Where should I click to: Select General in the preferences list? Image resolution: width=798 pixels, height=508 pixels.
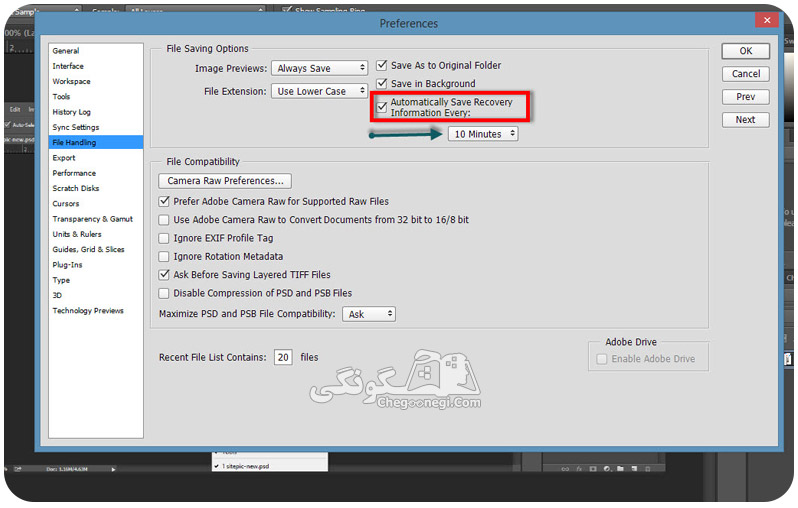[x=96, y=51]
